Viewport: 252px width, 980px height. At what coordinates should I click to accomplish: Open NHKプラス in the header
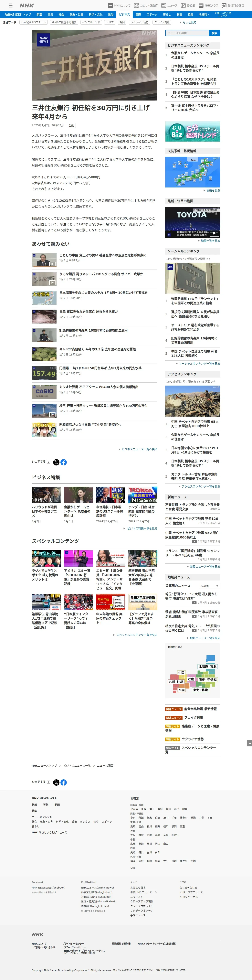click(x=208, y=5)
